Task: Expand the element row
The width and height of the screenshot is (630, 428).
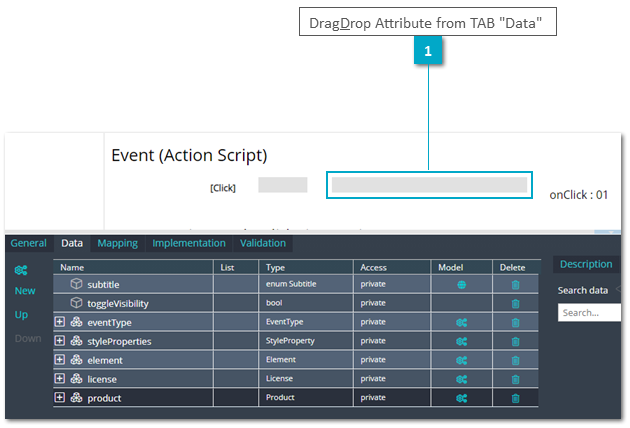Action: [x=59, y=359]
